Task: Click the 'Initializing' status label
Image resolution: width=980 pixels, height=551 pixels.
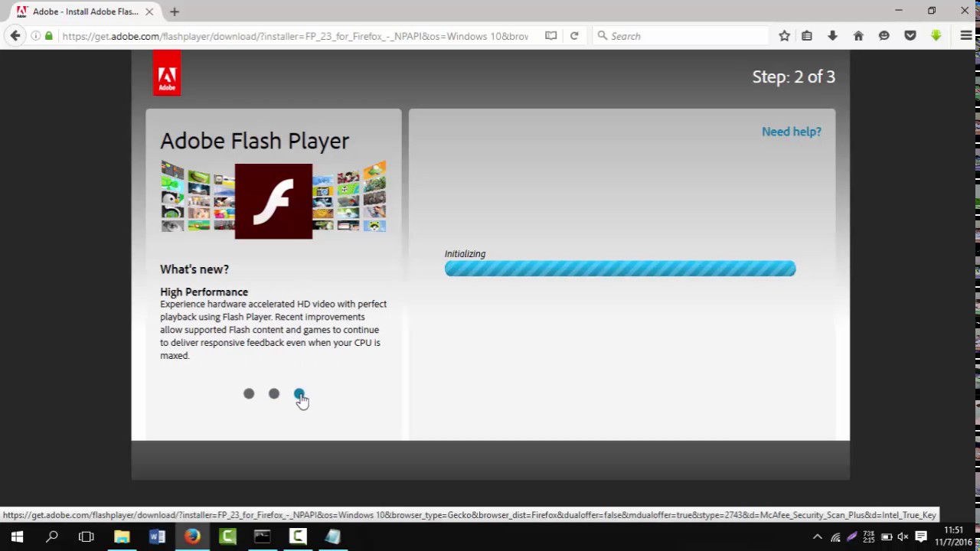Action: [x=465, y=253]
